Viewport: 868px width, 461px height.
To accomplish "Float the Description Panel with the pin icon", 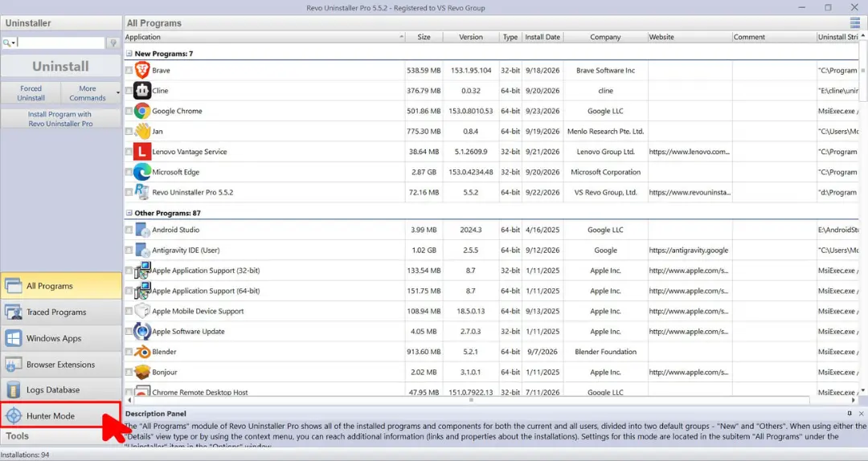I will (x=850, y=414).
